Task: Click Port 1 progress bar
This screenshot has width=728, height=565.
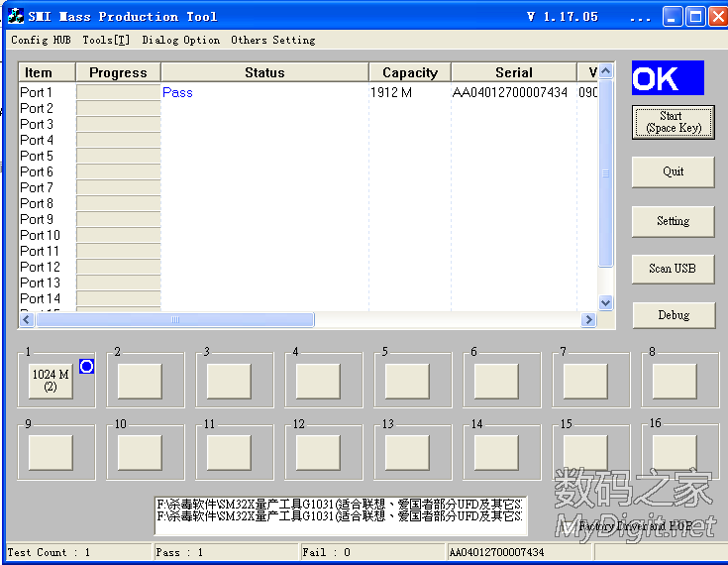Action: click(119, 92)
